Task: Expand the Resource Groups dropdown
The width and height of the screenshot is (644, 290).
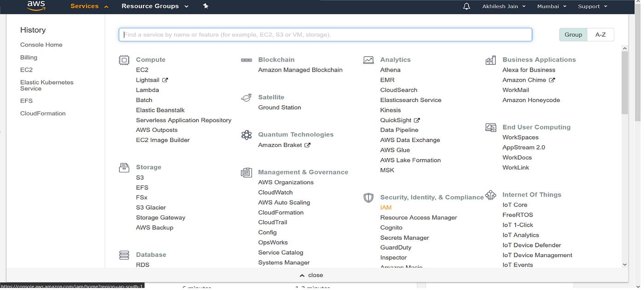Action: pyautogui.click(x=155, y=6)
